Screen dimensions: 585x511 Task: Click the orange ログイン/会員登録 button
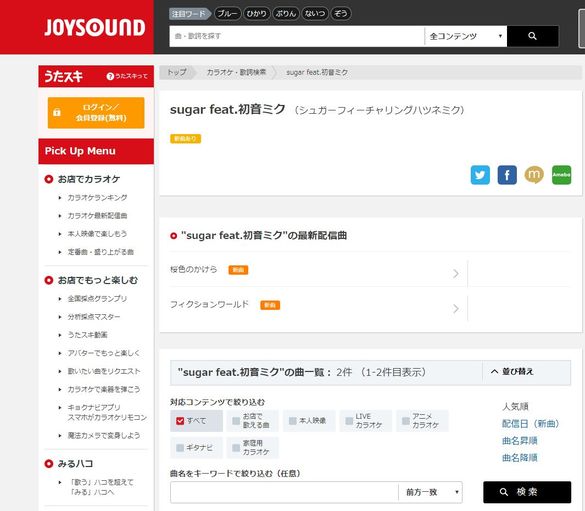click(96, 113)
